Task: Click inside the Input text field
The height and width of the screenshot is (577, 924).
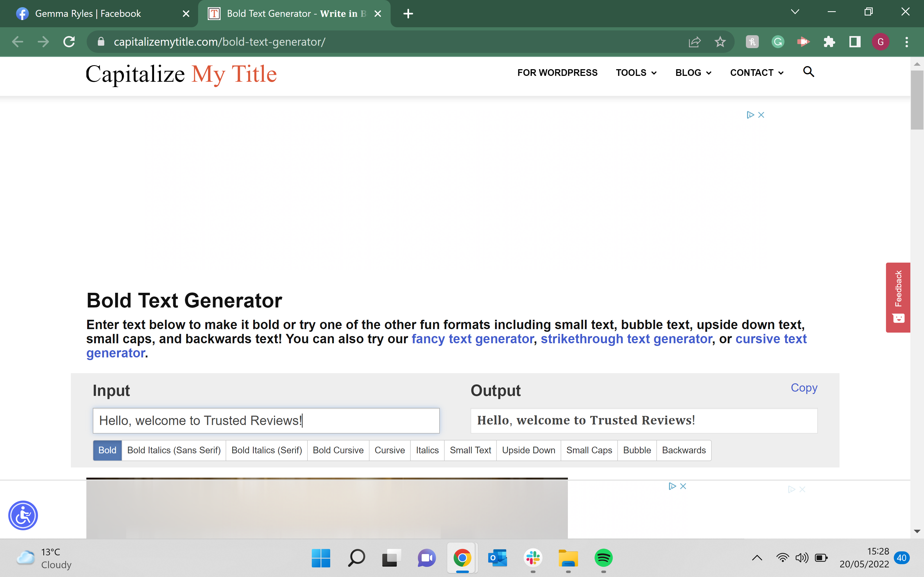Action: tap(266, 420)
